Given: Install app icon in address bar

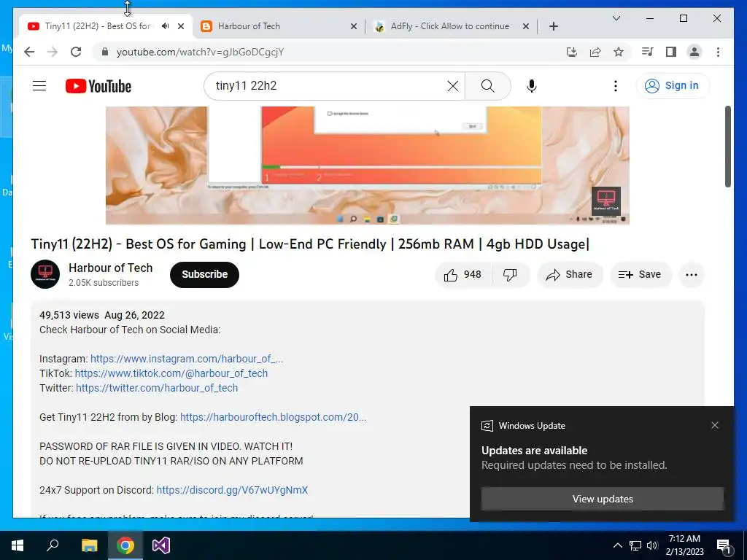Looking at the screenshot, I should point(572,52).
